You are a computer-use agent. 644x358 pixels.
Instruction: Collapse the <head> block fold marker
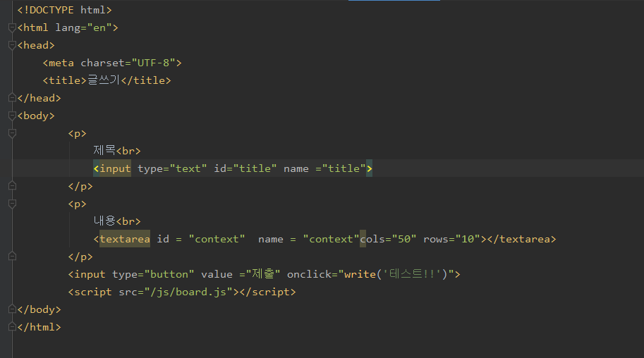(x=12, y=46)
